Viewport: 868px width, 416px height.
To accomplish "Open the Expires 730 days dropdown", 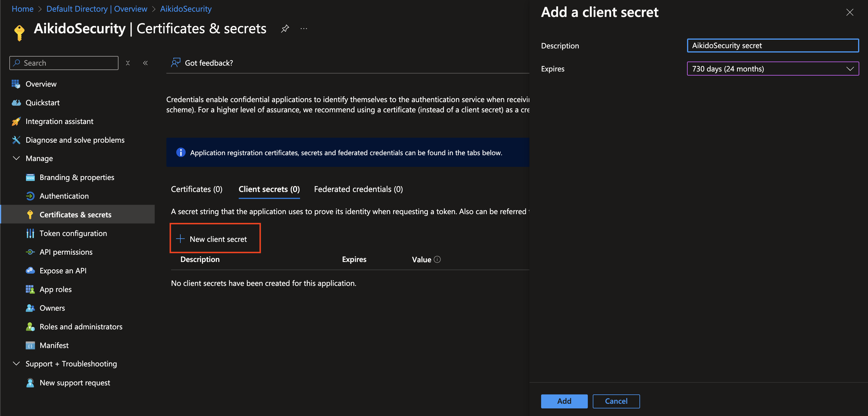I will point(773,69).
